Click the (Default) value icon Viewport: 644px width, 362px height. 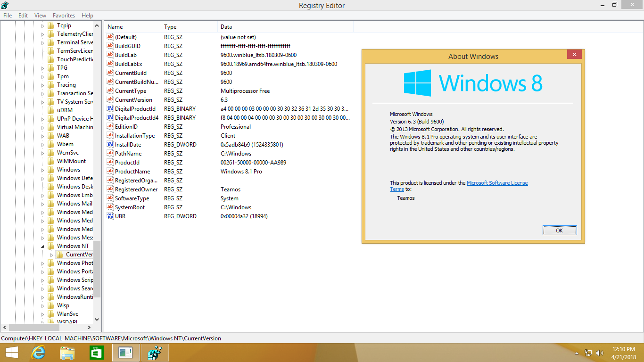[x=110, y=37]
